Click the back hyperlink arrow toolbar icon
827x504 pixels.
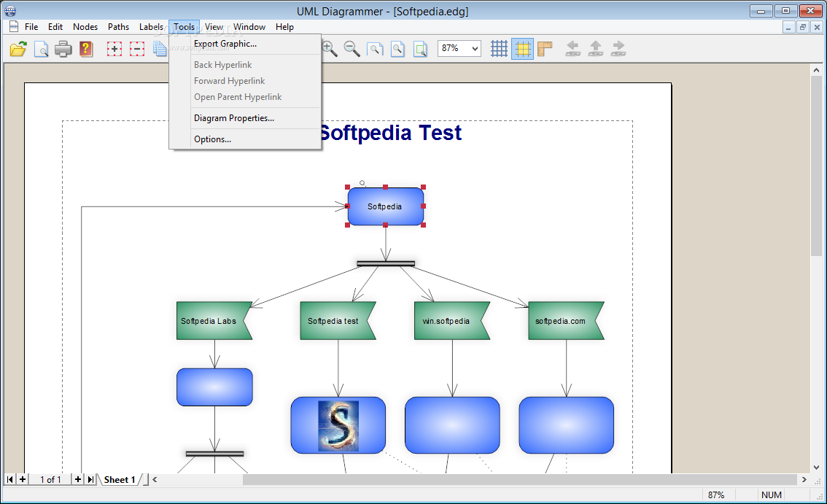pyautogui.click(x=572, y=49)
